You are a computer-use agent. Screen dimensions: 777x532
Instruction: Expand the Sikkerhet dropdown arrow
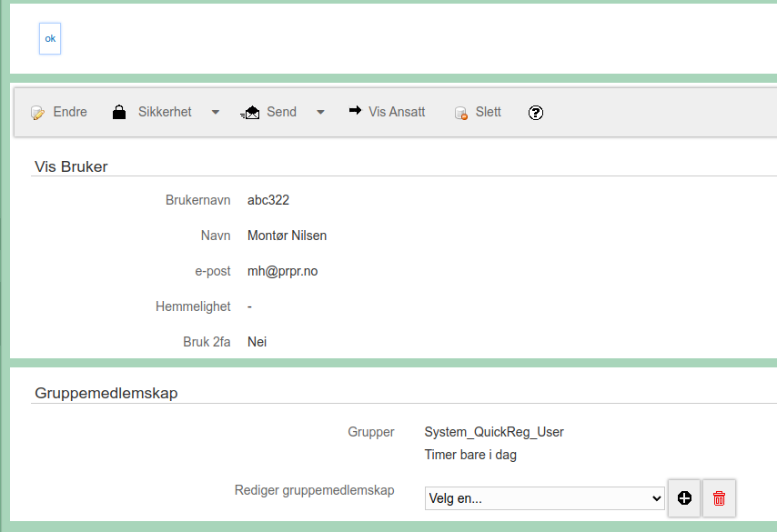[x=216, y=113]
